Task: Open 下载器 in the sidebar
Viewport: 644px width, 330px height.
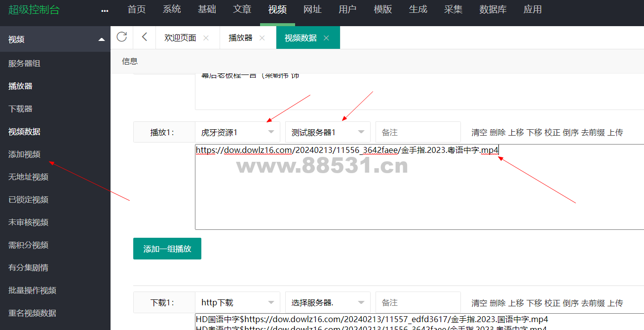Action: (x=20, y=109)
